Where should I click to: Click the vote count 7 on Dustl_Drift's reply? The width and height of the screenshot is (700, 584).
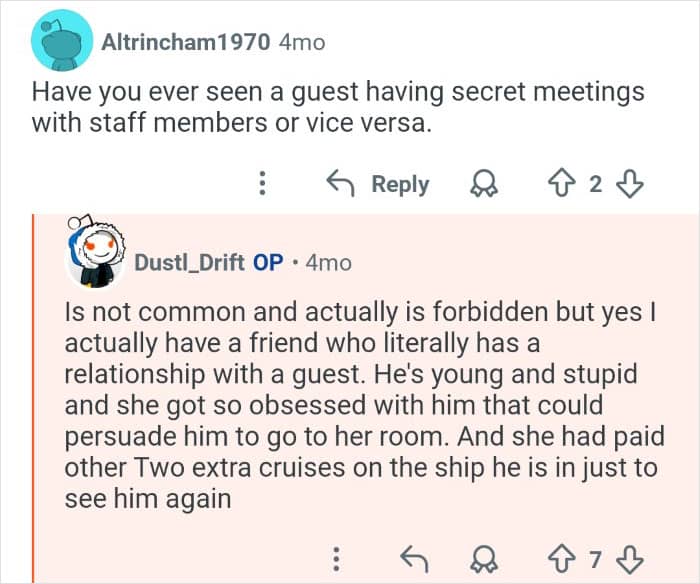click(x=597, y=556)
